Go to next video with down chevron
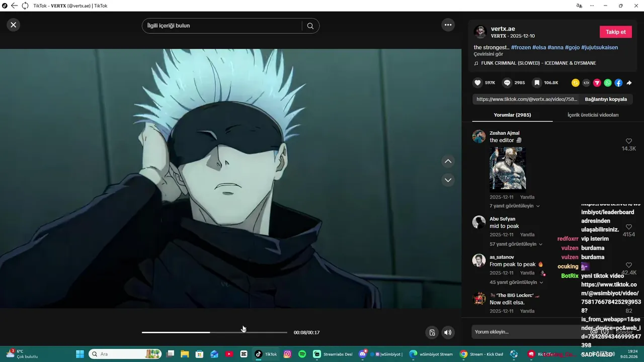Image resolution: width=644 pixels, height=362 pixels. click(x=448, y=180)
